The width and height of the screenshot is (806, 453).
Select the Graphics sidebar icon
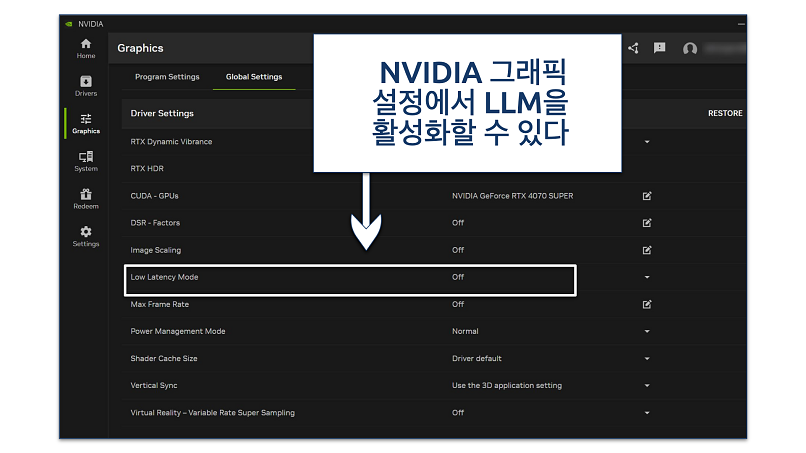pyautogui.click(x=85, y=123)
